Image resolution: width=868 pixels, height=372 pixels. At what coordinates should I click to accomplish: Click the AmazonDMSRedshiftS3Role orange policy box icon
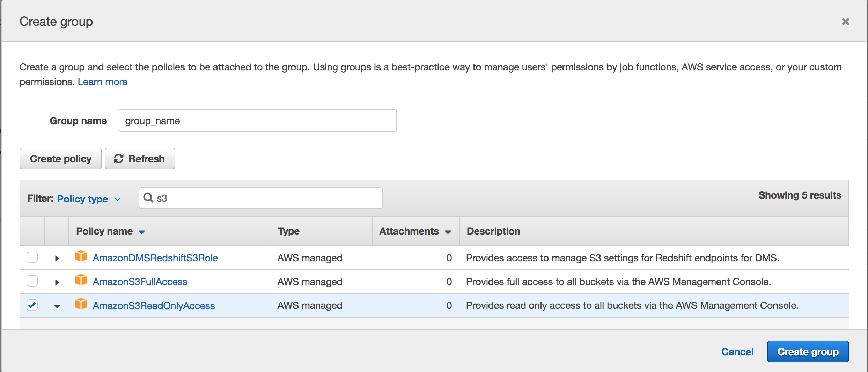point(81,256)
